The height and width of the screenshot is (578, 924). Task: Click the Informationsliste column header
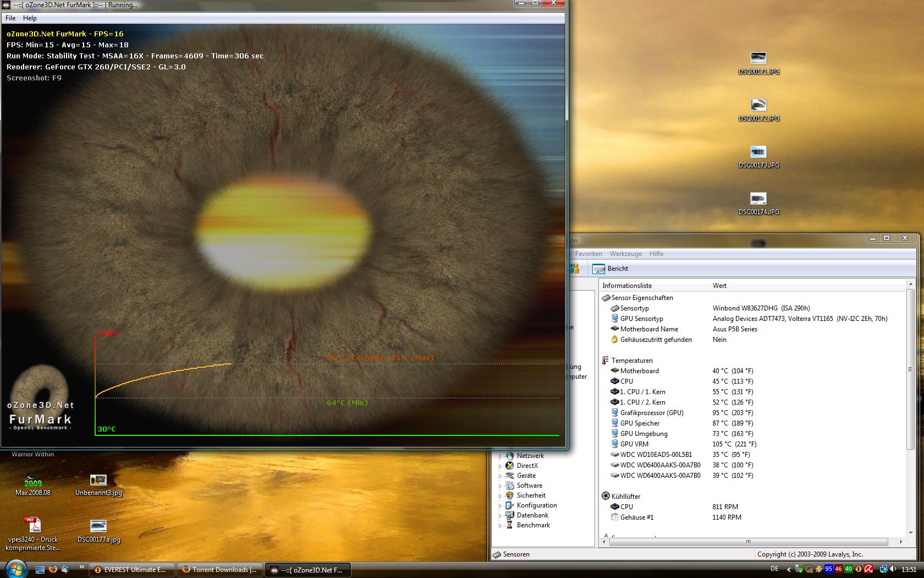(x=654, y=286)
